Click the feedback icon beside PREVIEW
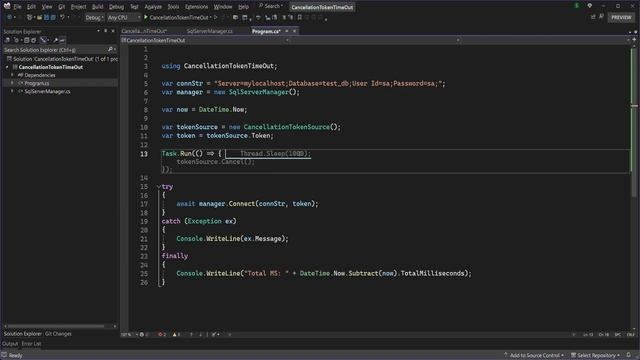 tap(601, 17)
